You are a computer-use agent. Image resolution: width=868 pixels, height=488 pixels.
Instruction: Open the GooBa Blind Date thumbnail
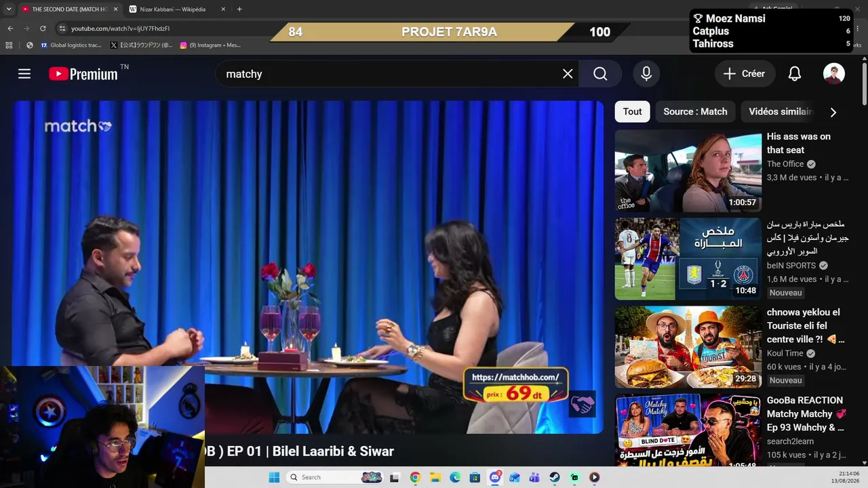point(688,431)
